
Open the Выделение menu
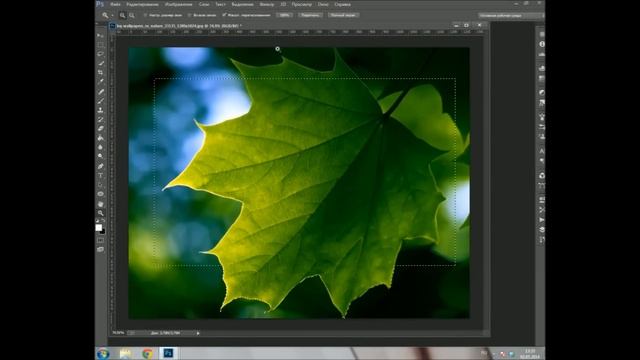coord(242,4)
